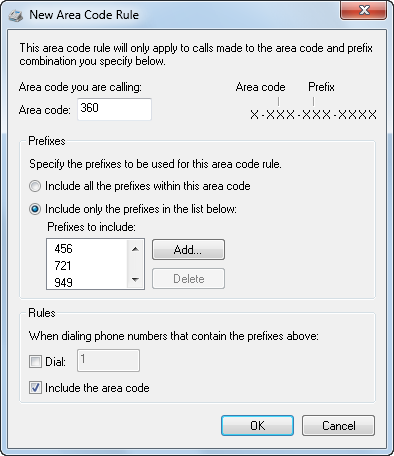Uncheck Include the area code

(x=35, y=388)
